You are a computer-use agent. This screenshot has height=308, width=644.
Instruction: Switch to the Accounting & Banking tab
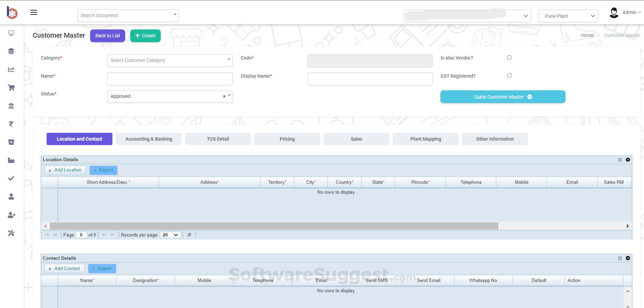[148, 139]
